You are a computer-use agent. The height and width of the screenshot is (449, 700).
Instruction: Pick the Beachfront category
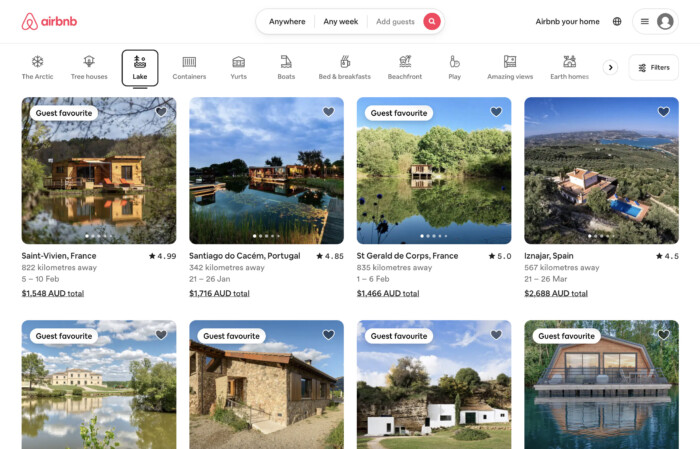(x=405, y=67)
